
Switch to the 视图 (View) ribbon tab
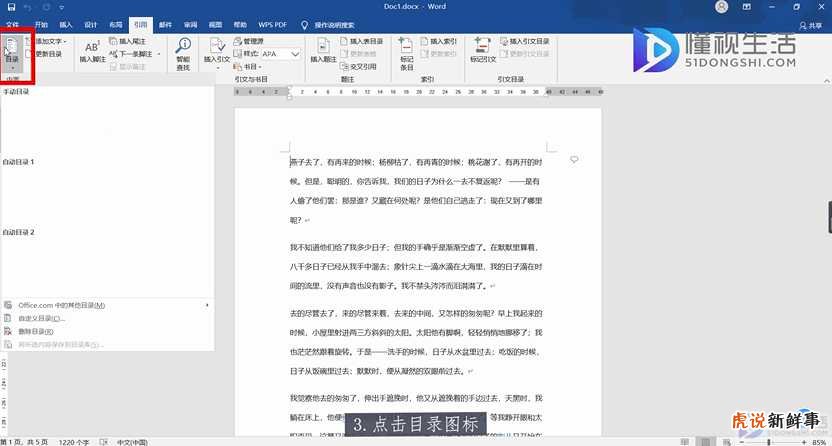tap(215, 25)
